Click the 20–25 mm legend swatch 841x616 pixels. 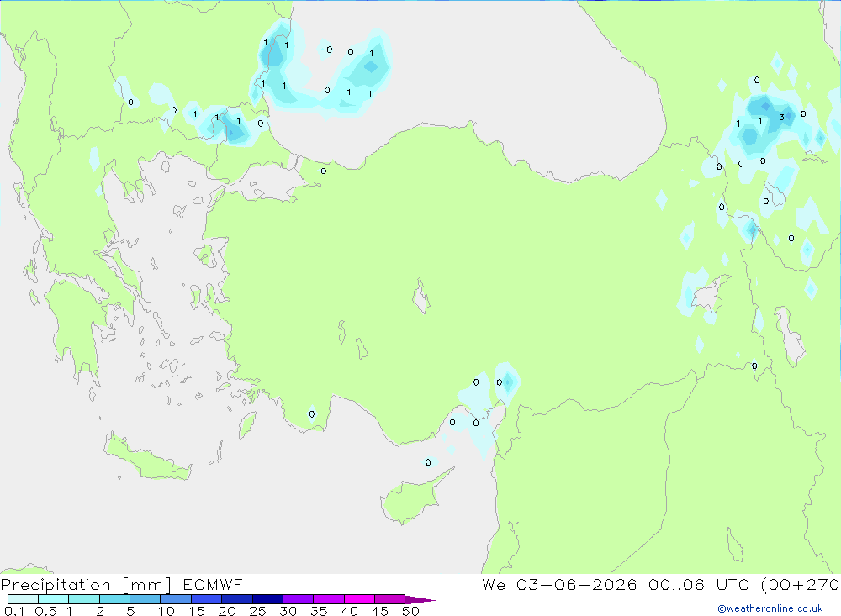coord(237,599)
